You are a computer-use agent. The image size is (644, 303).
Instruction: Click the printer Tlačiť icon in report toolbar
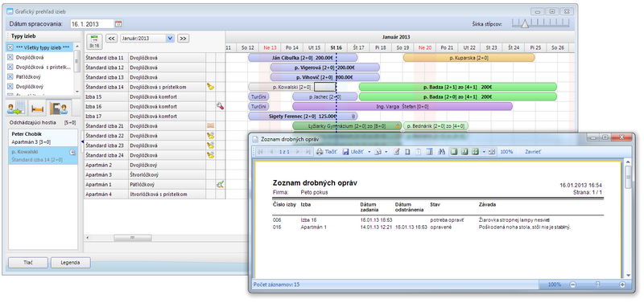pyautogui.click(x=320, y=152)
